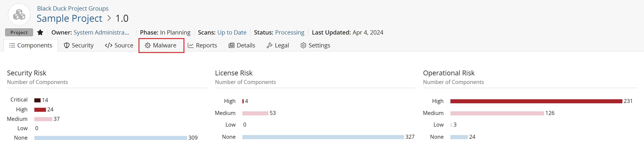Open the System Administrator owner link

(101, 32)
